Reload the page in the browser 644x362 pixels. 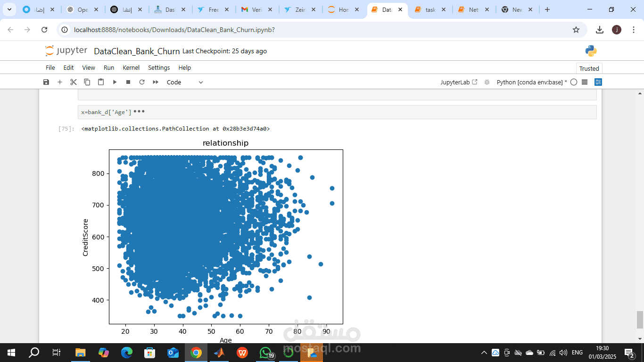(44, 30)
